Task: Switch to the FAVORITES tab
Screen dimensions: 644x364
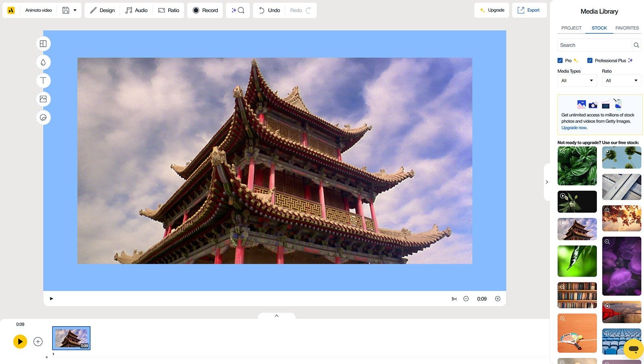Action: (x=627, y=28)
